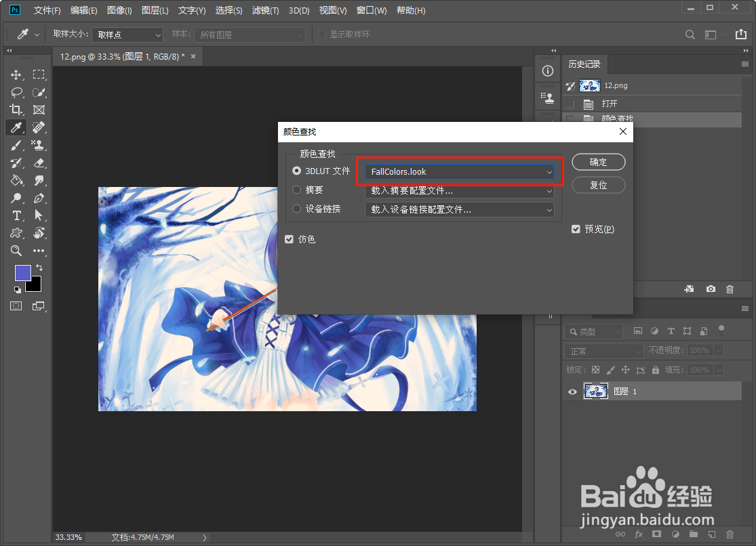The height and width of the screenshot is (546, 756).
Task: Close the 颜色查找 dialog with X
Action: pyautogui.click(x=623, y=131)
